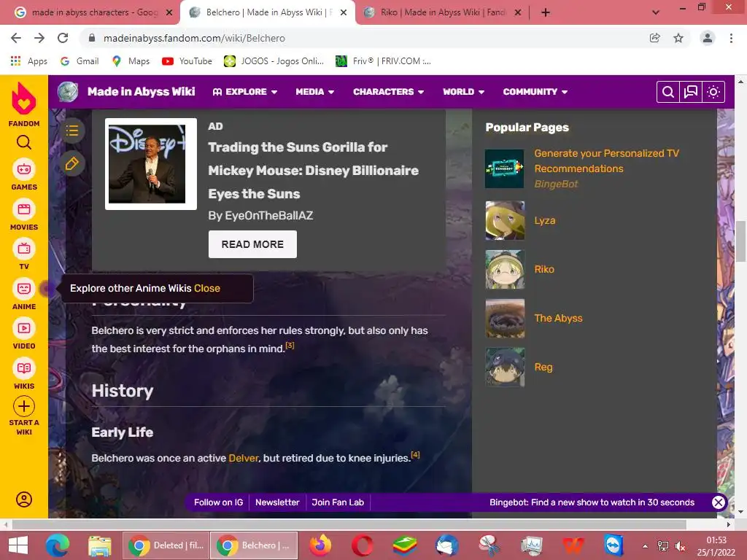The height and width of the screenshot is (560, 747).
Task: Open the Wikis section icon
Action: coord(24,368)
